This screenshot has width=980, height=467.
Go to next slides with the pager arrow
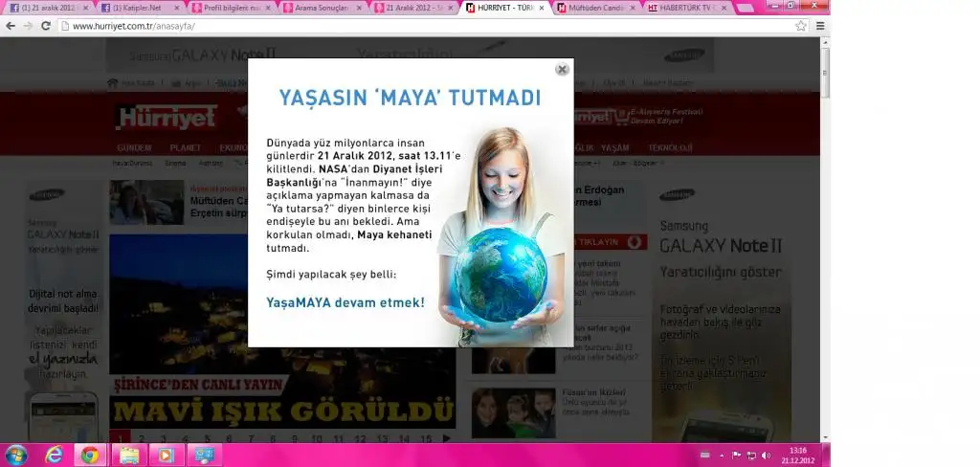coord(446,438)
